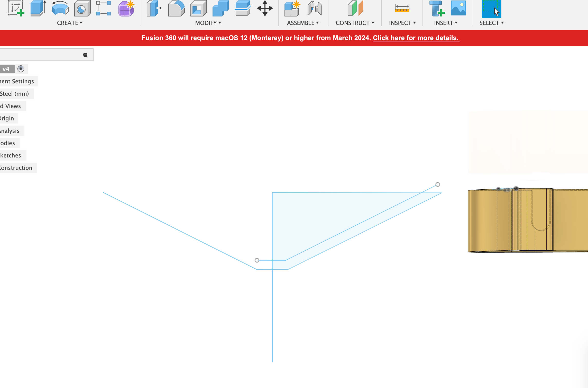This screenshot has width=588, height=388.
Task: Click the Revolve tool icon
Action: click(x=60, y=8)
